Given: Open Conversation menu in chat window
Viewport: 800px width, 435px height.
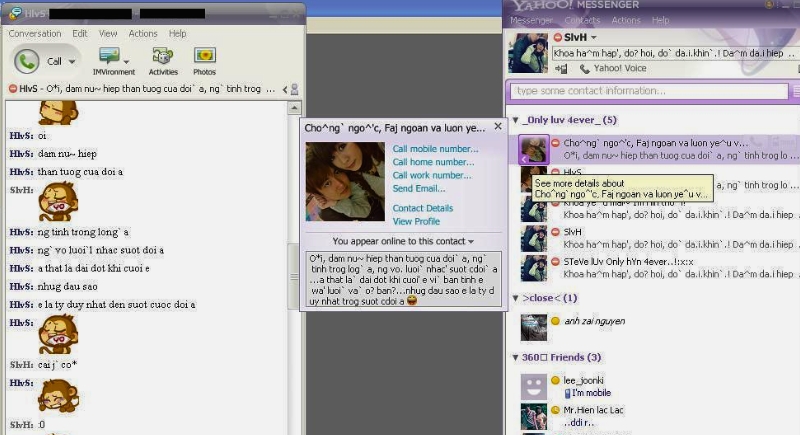Looking at the screenshot, I should coord(35,34).
